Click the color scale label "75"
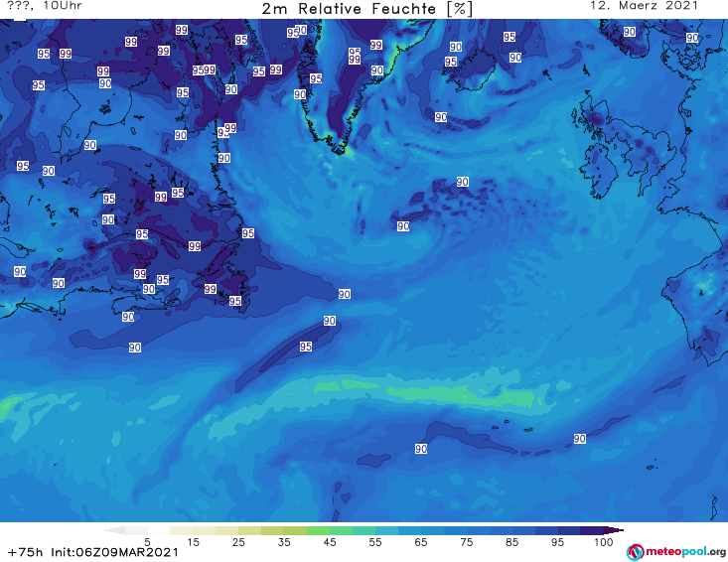The image size is (728, 562). click(x=466, y=542)
